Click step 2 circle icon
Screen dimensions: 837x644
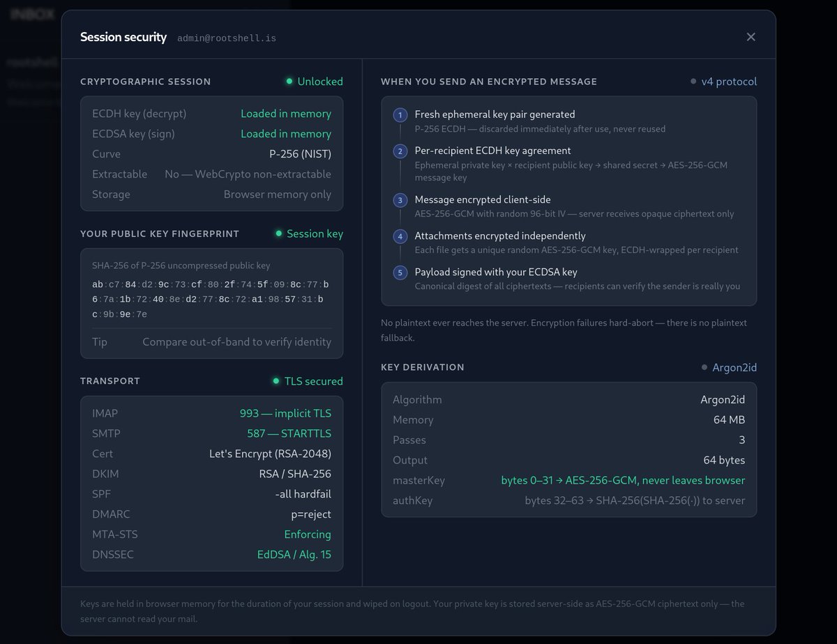pyautogui.click(x=400, y=151)
